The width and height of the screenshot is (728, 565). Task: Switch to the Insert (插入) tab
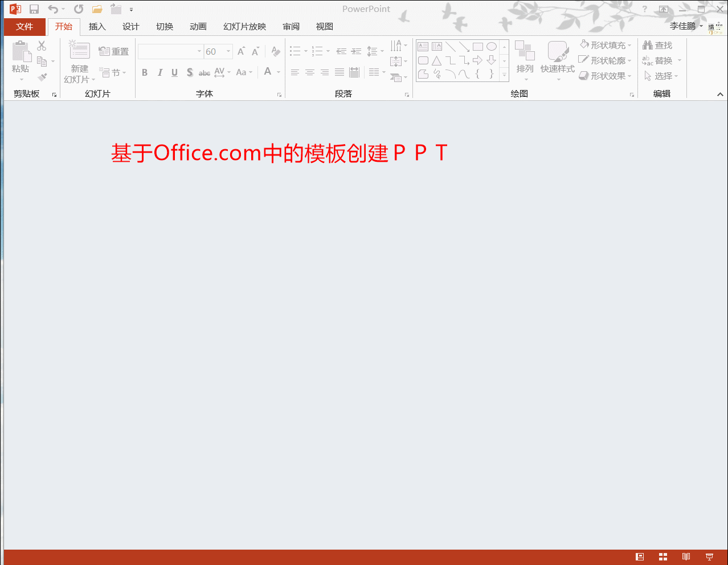(97, 27)
